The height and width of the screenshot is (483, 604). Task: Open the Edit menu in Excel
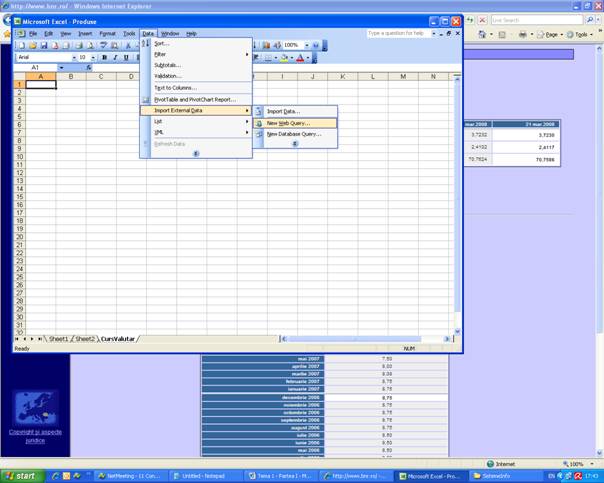49,34
